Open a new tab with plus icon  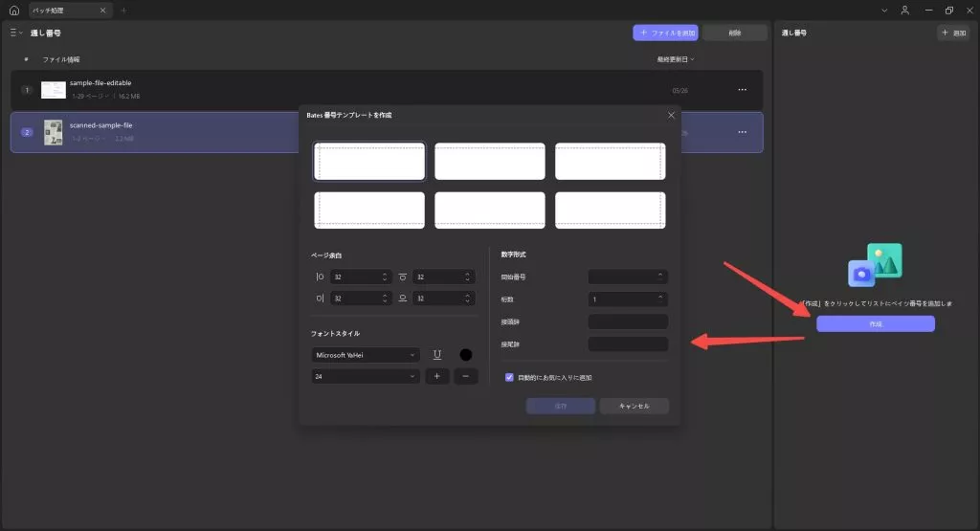pos(123,10)
